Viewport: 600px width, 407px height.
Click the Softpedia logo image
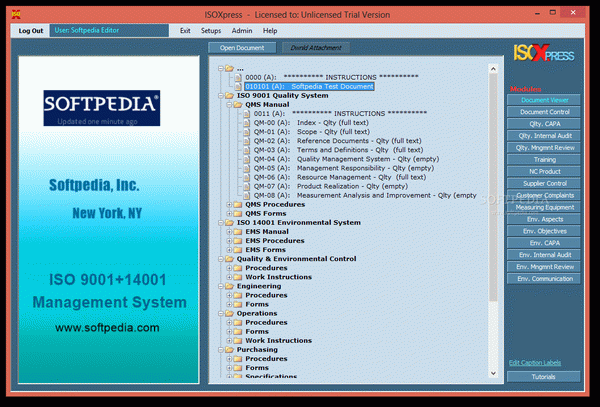pos(102,108)
